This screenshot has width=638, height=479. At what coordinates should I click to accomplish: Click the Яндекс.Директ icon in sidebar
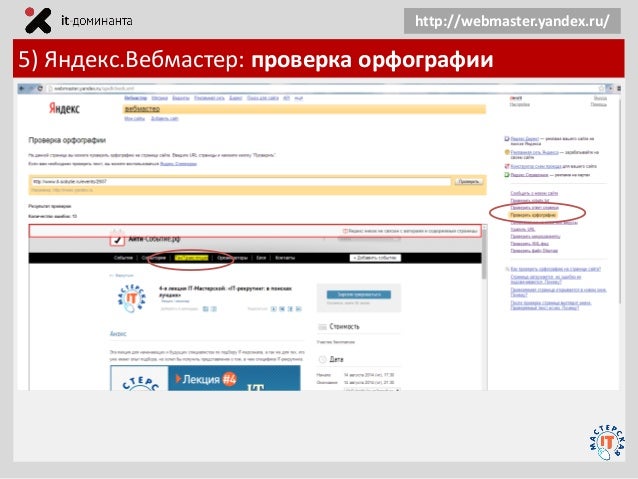pos(507,139)
